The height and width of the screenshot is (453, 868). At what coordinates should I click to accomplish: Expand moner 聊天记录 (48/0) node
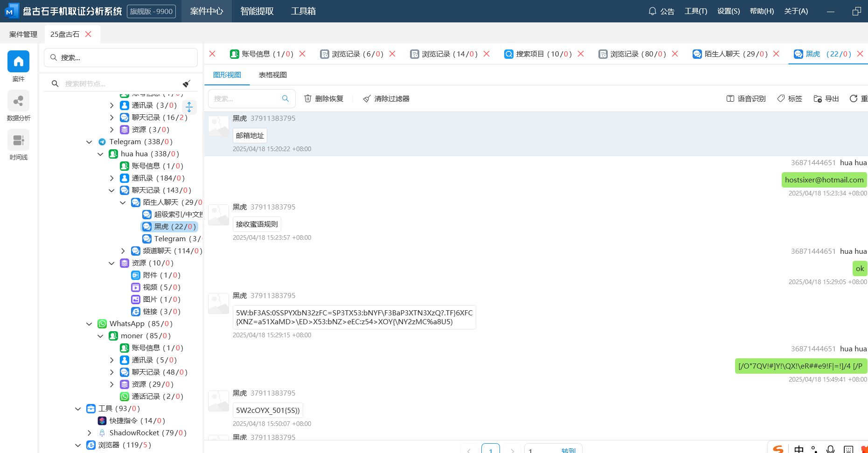click(111, 372)
